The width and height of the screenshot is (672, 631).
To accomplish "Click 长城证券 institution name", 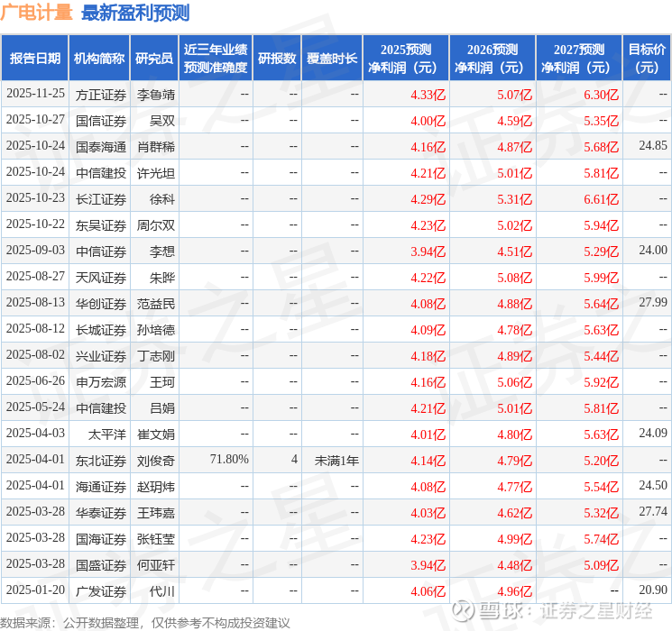I will click(101, 330).
